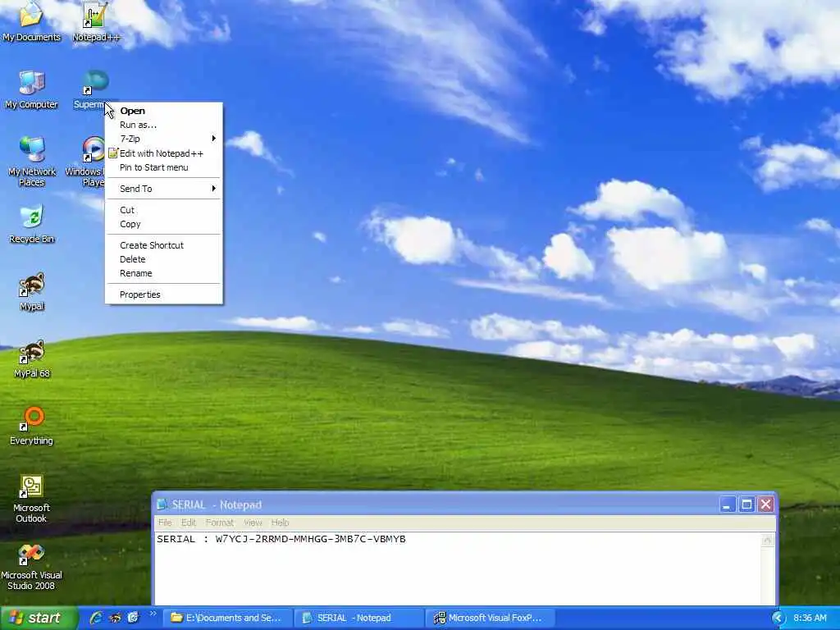The height and width of the screenshot is (630, 840).
Task: Choose Rename in the context menu
Action: point(163,273)
